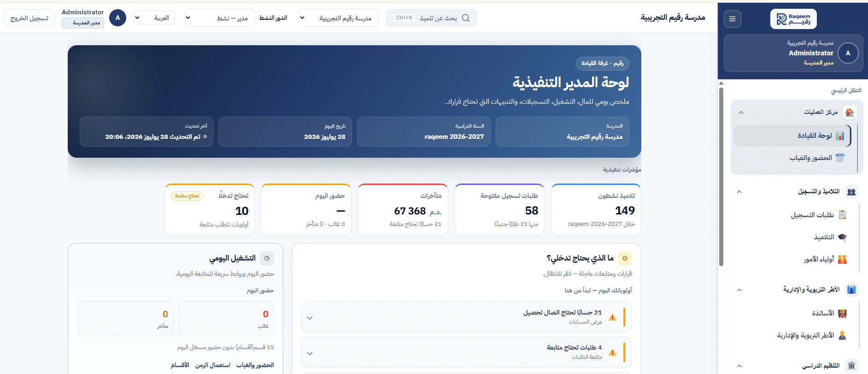Image resolution: width=868 pixels, height=374 pixels.
Task: Click the 0 متأخر late tile
Action: (x=125, y=319)
